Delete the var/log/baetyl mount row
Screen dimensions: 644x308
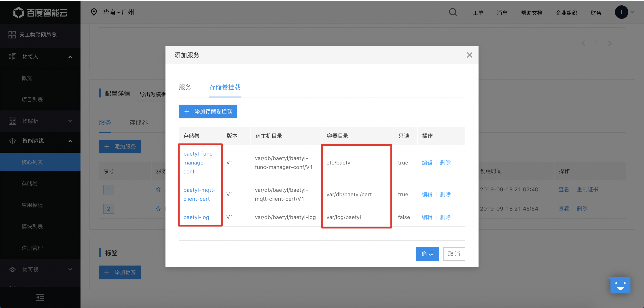coord(445,217)
